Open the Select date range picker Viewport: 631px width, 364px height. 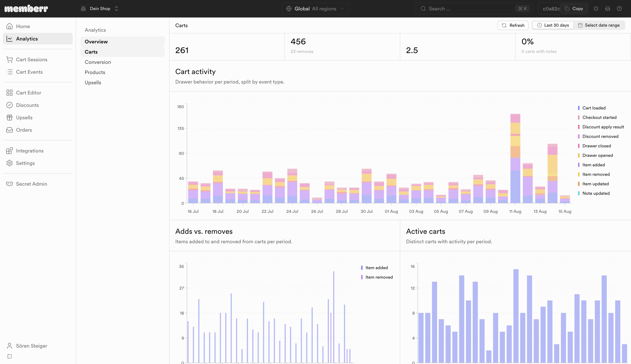(599, 25)
